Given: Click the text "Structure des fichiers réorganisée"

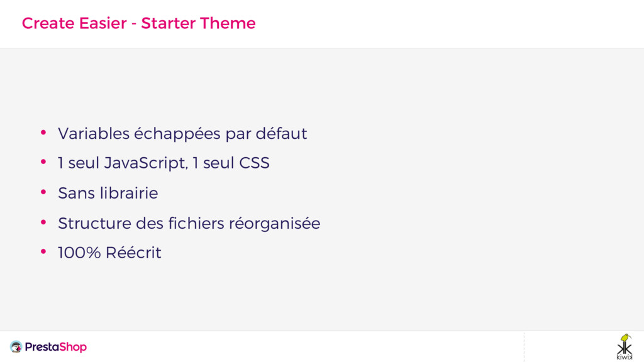Looking at the screenshot, I should [189, 223].
